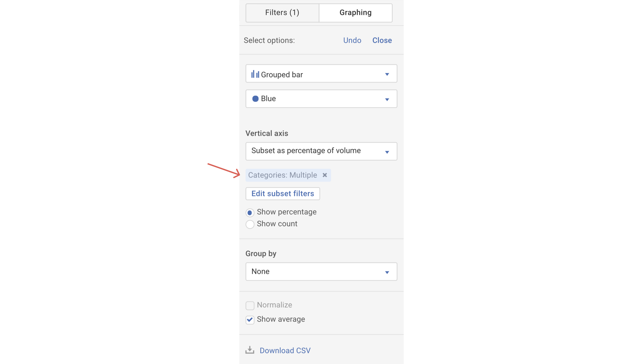
Task: Open the Vertical axis subset dropdown
Action: pyautogui.click(x=321, y=151)
